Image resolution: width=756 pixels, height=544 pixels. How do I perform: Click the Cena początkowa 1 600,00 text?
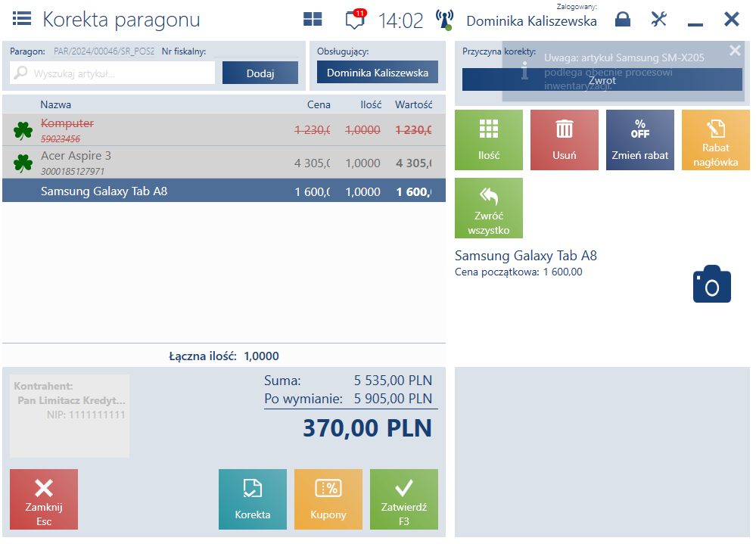tap(518, 272)
